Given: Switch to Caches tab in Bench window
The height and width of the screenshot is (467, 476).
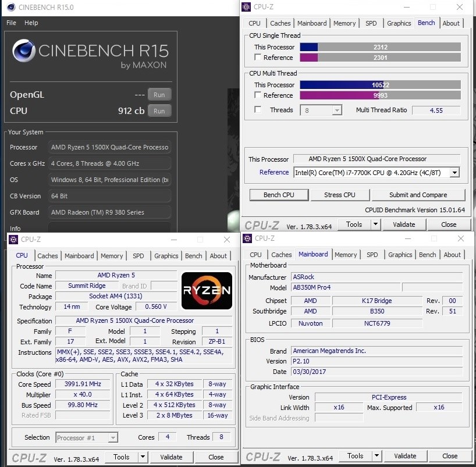Looking at the screenshot, I should (280, 23).
